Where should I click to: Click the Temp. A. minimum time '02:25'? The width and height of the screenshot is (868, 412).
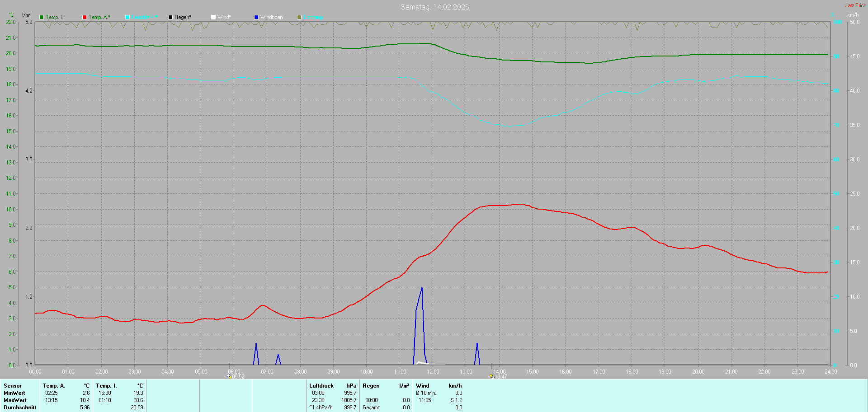click(52, 393)
